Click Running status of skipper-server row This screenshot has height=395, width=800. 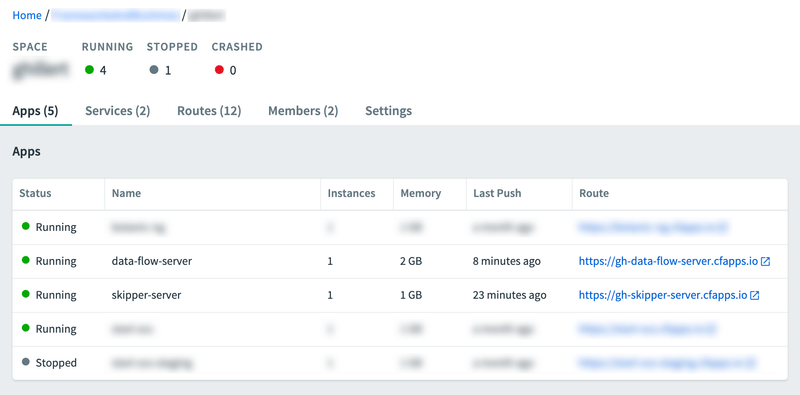49,295
